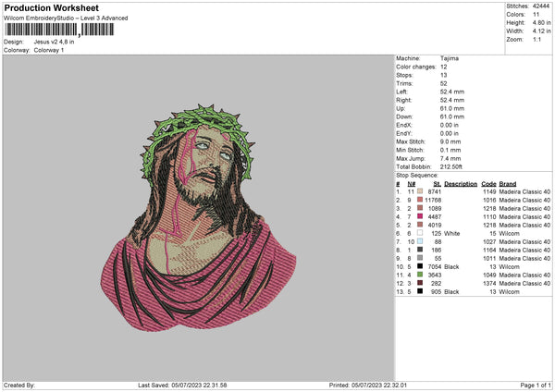Select the swatch in the 4019-stitch row
This screenshot has height=392, width=555.
coord(420,225)
